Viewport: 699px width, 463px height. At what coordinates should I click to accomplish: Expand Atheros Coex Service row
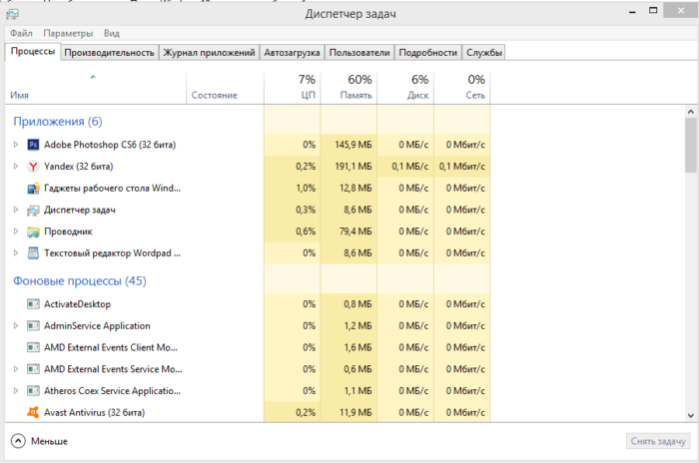[16, 390]
